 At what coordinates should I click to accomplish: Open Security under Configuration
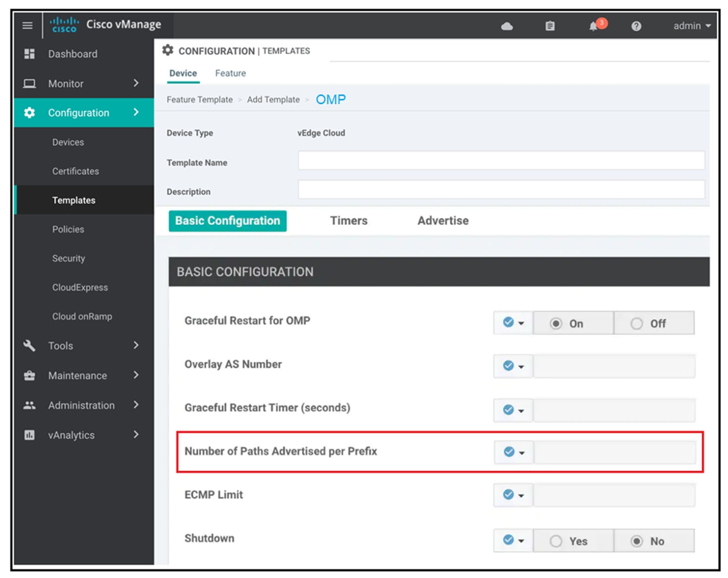tap(68, 259)
